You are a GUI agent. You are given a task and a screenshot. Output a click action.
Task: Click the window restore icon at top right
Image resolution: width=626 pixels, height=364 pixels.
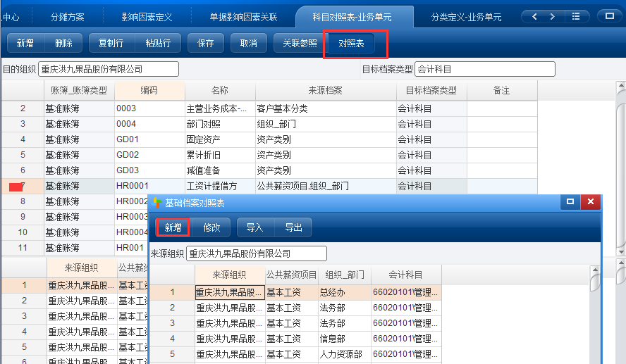609,16
